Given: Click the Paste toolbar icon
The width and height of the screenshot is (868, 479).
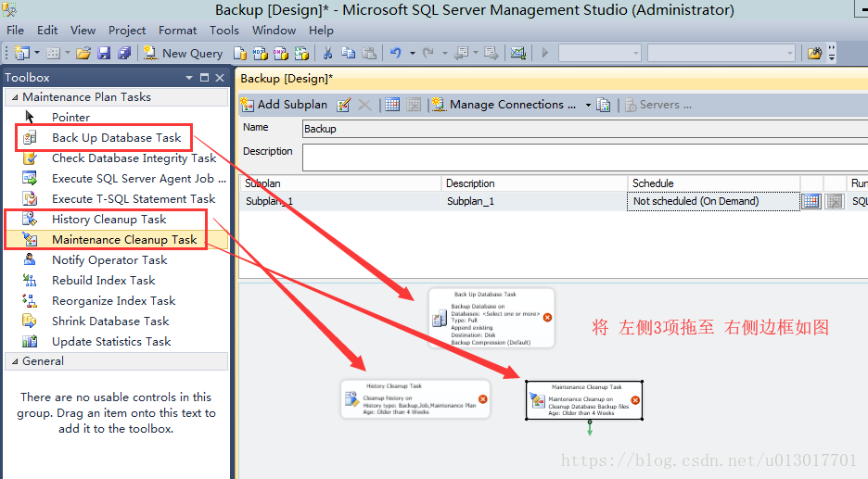Looking at the screenshot, I should 369,53.
